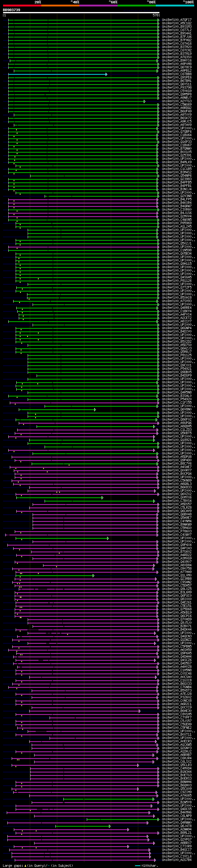Screen dimensions: 197x868
Task: Open hit UniRef100_B6UFA9
Action: pyautogui.click(x=177, y=111)
